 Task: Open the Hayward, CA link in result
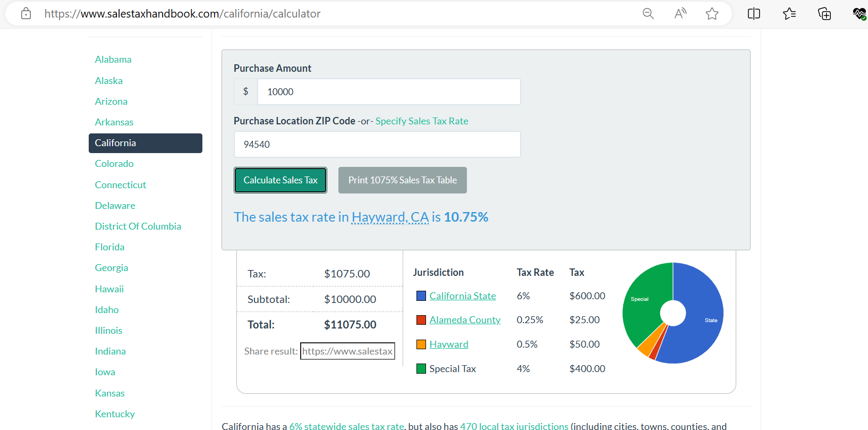(390, 217)
